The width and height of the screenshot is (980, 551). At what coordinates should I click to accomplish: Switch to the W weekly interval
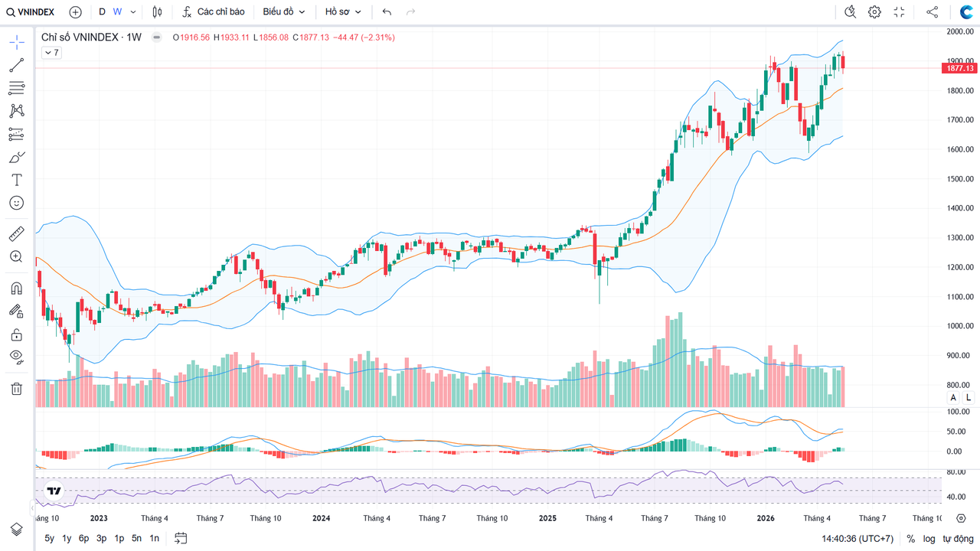click(117, 12)
